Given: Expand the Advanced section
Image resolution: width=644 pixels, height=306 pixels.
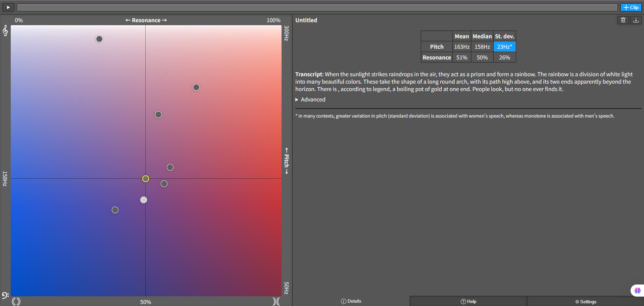Looking at the screenshot, I should (x=310, y=99).
